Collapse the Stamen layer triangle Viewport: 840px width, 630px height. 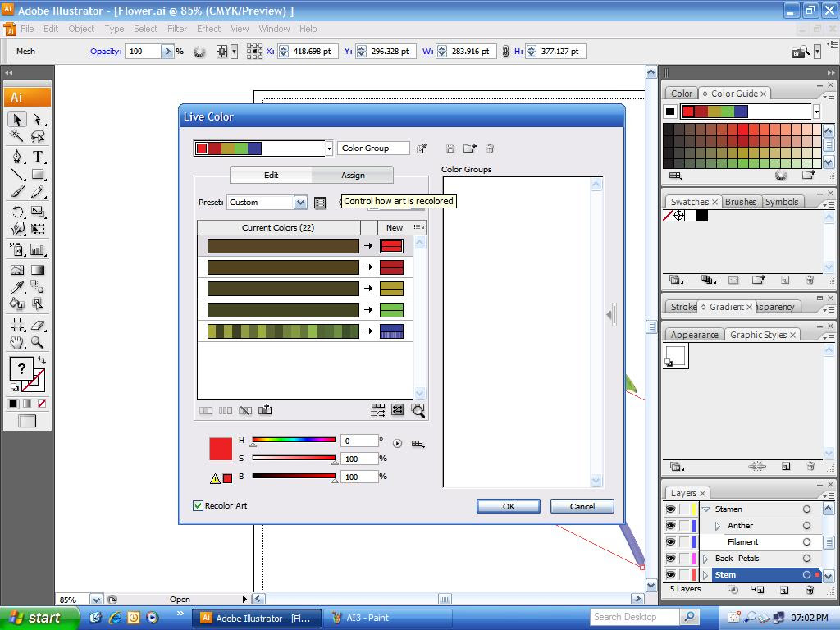706,509
